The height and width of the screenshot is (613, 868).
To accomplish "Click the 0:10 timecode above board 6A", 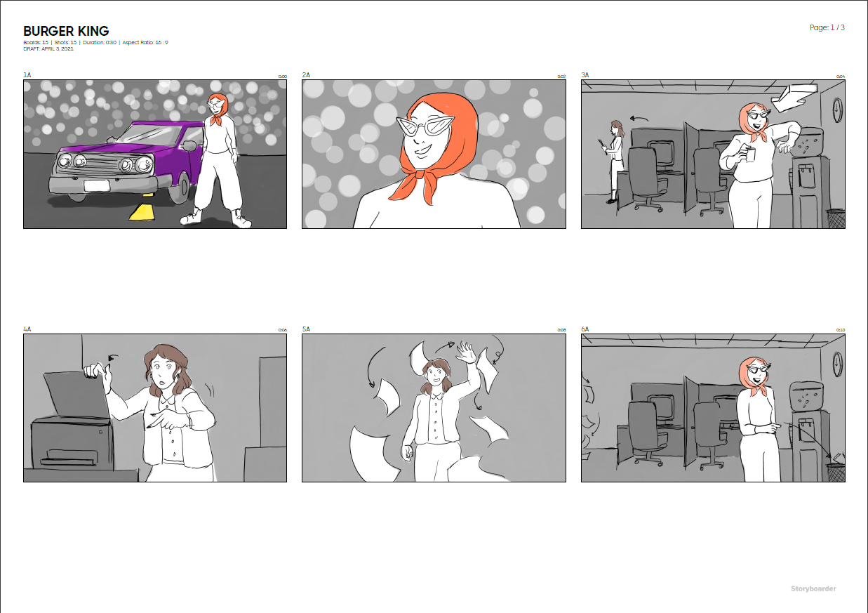I will pyautogui.click(x=841, y=330).
